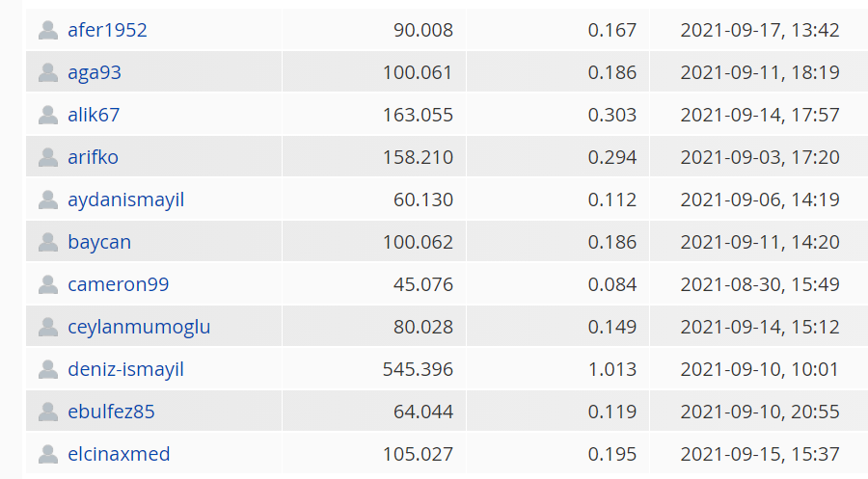Open the aydanismayil username link

pyautogui.click(x=125, y=200)
